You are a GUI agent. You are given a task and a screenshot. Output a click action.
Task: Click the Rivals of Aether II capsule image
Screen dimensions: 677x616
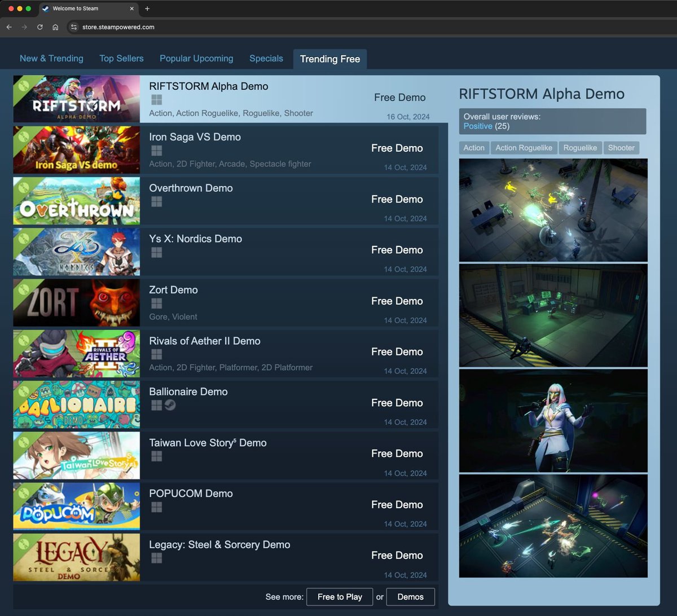[x=77, y=354]
